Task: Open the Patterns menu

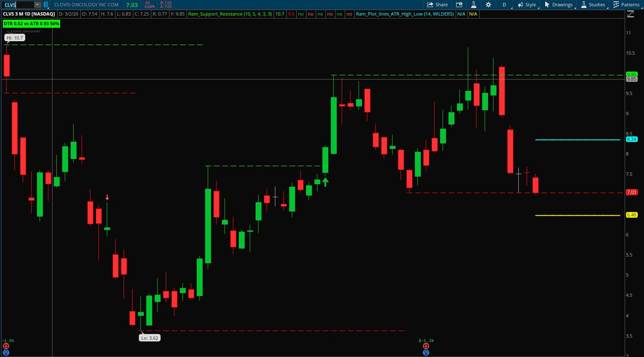Action: pyautogui.click(x=626, y=5)
